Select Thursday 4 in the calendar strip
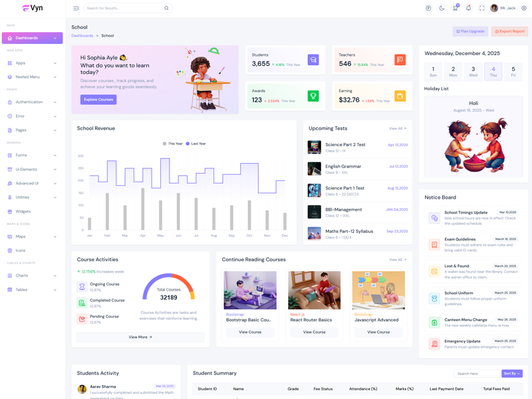 493,71
